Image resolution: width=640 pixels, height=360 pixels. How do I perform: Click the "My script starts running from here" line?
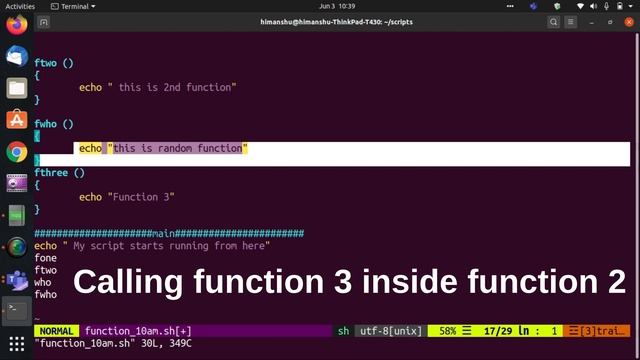coord(152,246)
